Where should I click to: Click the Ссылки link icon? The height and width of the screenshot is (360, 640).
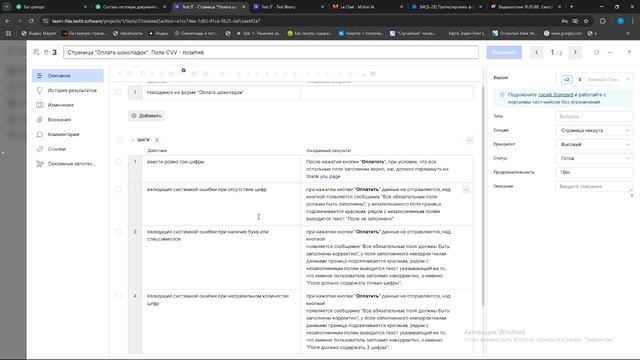click(40, 149)
